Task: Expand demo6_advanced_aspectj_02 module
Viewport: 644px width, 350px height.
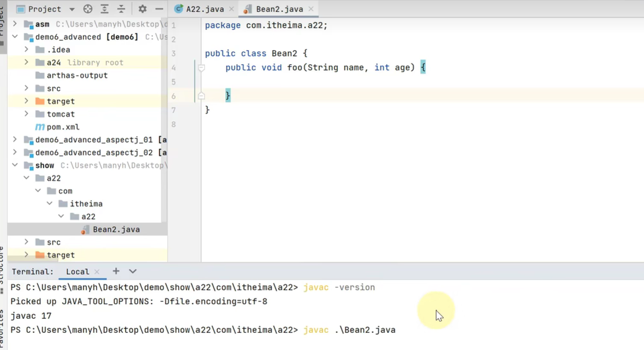Action: 15,152
